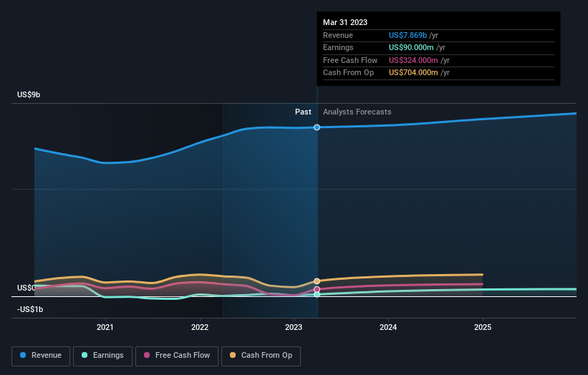Click the US$7.869b revenue value
588x375 pixels.
(408, 35)
